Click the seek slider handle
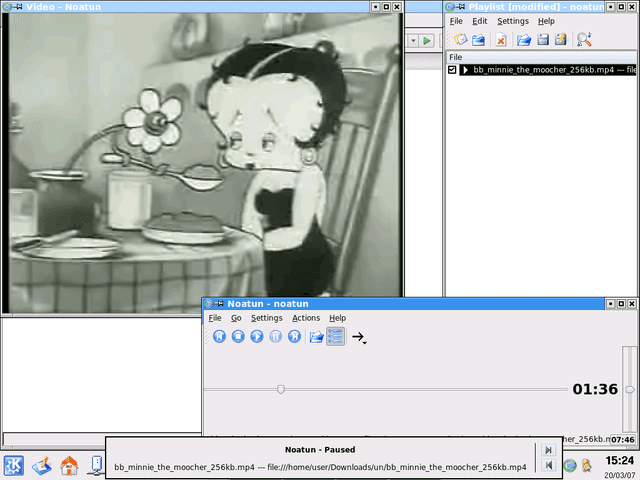The image size is (640, 480). coord(281,389)
